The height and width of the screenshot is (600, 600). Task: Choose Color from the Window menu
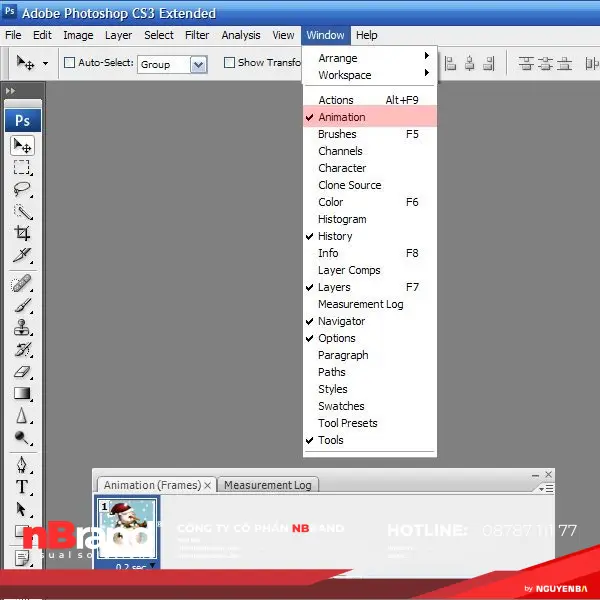pyautogui.click(x=370, y=202)
